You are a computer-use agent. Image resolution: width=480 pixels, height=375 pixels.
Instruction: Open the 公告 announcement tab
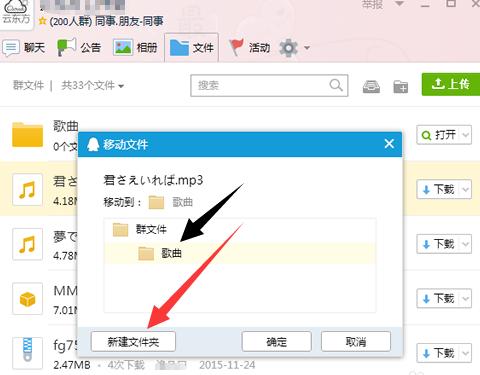pyautogui.click(x=79, y=48)
